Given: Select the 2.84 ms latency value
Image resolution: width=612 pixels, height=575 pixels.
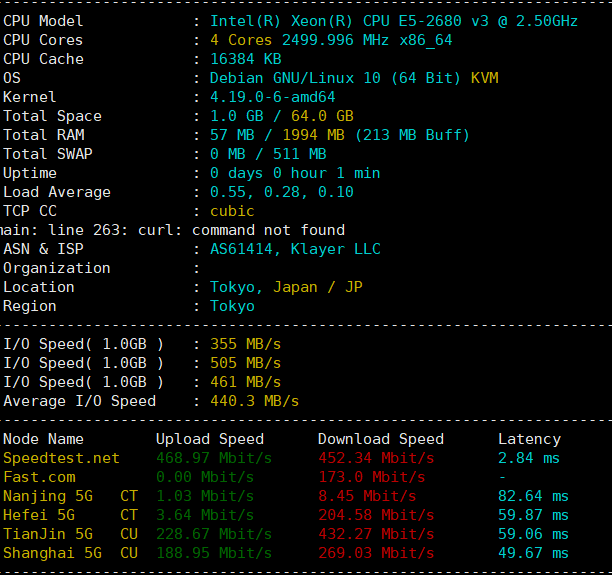Looking at the screenshot, I should 529,458.
